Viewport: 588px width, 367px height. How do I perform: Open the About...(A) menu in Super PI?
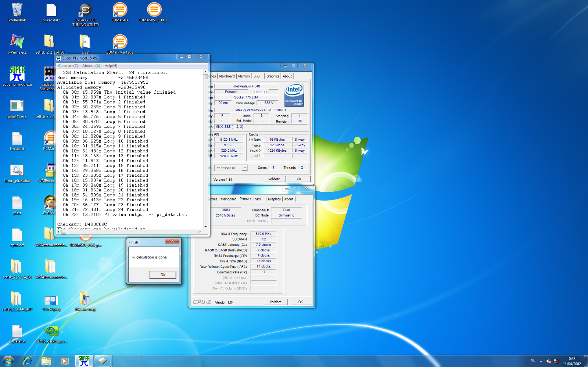click(x=91, y=66)
